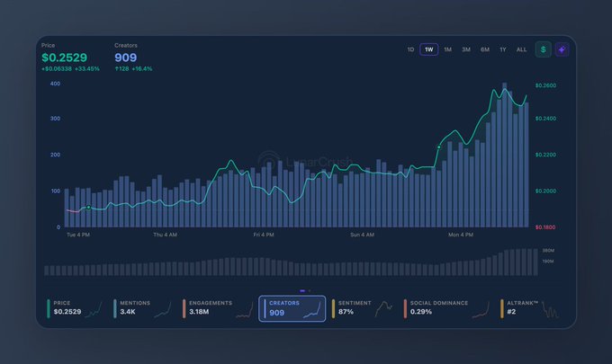Click the Engagements sparkline chart icon

click(x=245, y=311)
